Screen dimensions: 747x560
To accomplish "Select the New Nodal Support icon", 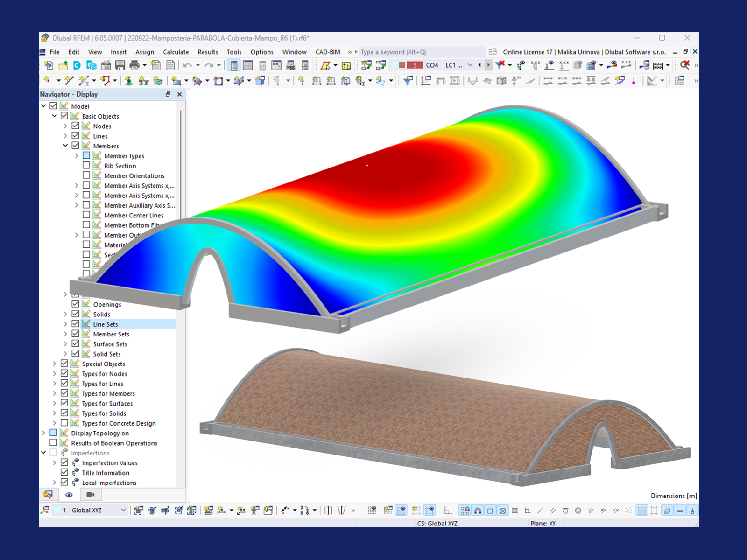I will click(128, 81).
